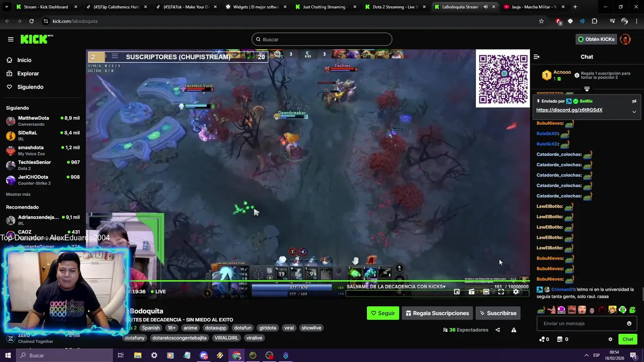This screenshot has width=644, height=362.
Task: Open the discord.gg/z6tRGSdX link
Action: click(x=569, y=110)
